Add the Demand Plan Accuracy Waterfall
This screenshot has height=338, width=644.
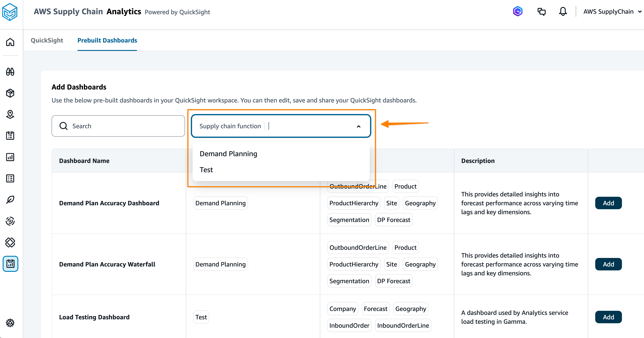coord(608,264)
